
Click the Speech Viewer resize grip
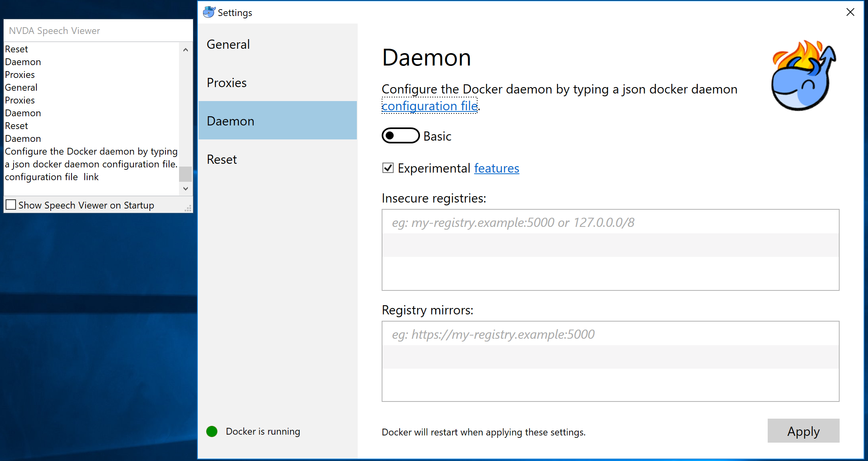pos(188,208)
